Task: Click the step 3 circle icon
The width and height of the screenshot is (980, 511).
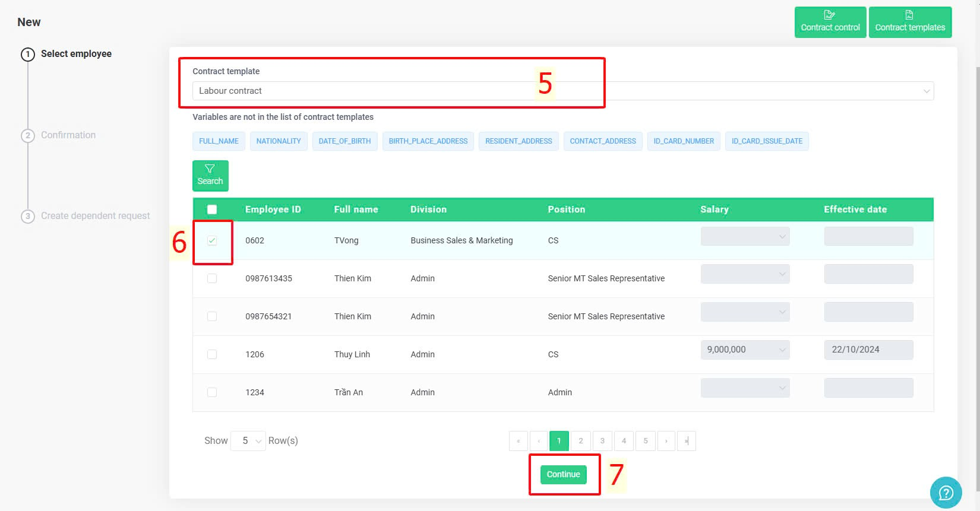Action: pyautogui.click(x=28, y=216)
